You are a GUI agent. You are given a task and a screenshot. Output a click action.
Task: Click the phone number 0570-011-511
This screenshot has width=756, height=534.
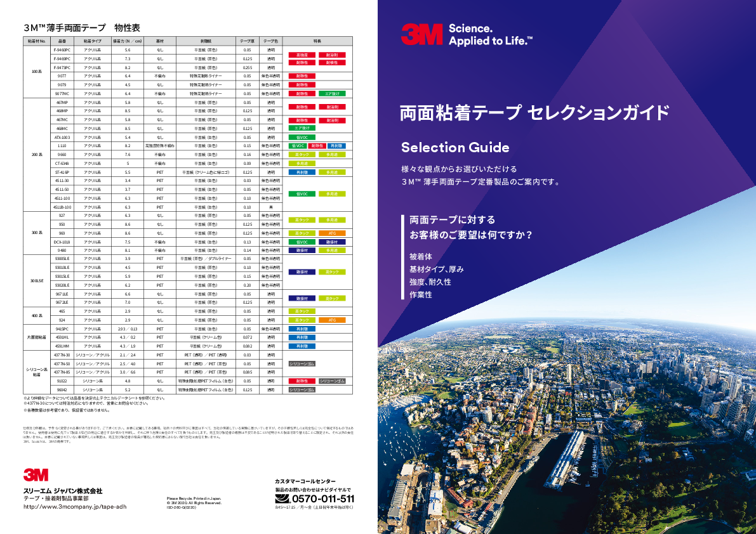tap(323, 499)
